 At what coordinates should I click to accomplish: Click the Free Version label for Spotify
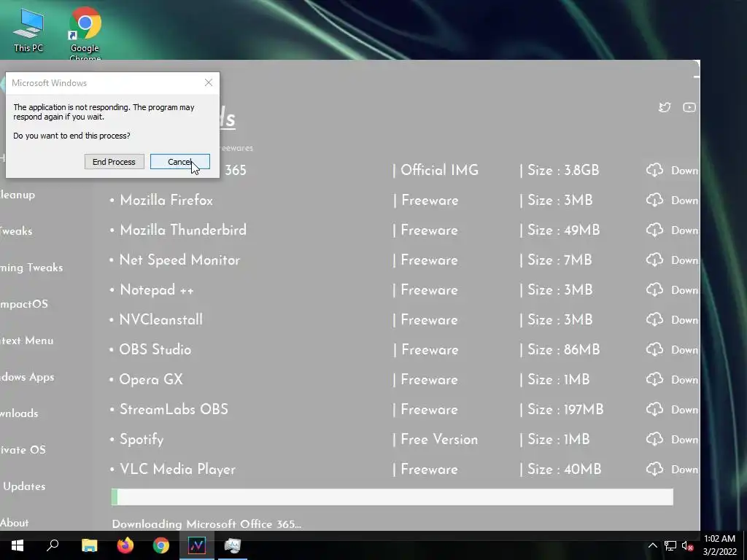[x=439, y=440]
